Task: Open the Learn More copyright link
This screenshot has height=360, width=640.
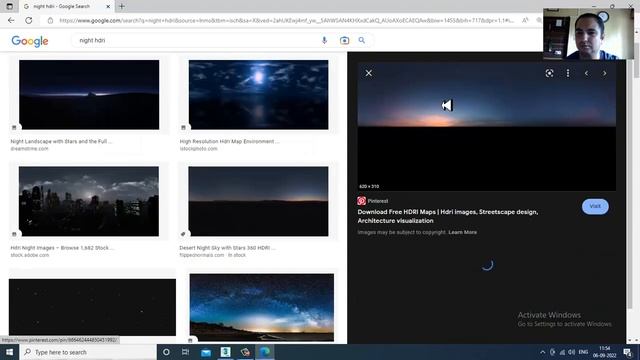Action: [462, 232]
